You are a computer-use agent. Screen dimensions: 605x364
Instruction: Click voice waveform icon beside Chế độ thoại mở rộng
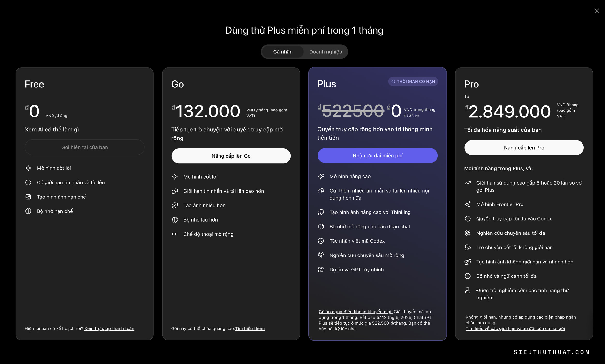(x=174, y=234)
